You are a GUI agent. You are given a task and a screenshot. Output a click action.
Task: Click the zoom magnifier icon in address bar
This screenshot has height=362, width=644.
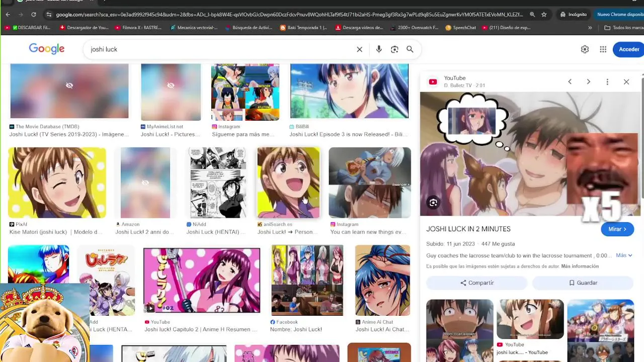click(x=532, y=15)
